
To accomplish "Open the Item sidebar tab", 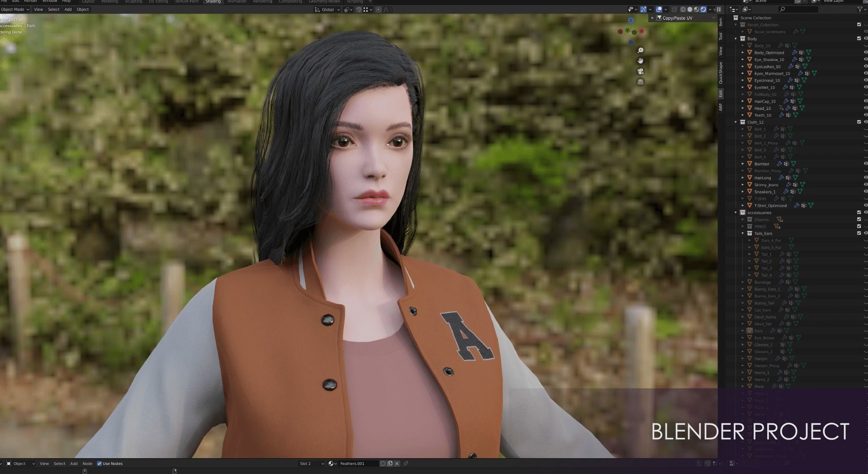I will pos(721,22).
